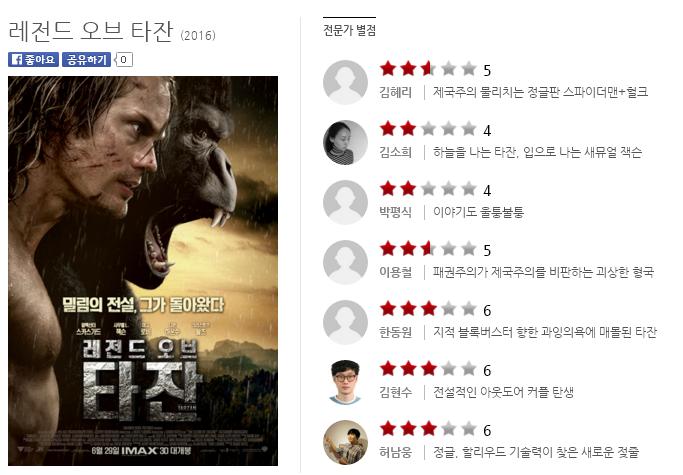Viewport: 683px width, 475px height.
Task: Click 김소희's profile photo
Action: point(345,142)
